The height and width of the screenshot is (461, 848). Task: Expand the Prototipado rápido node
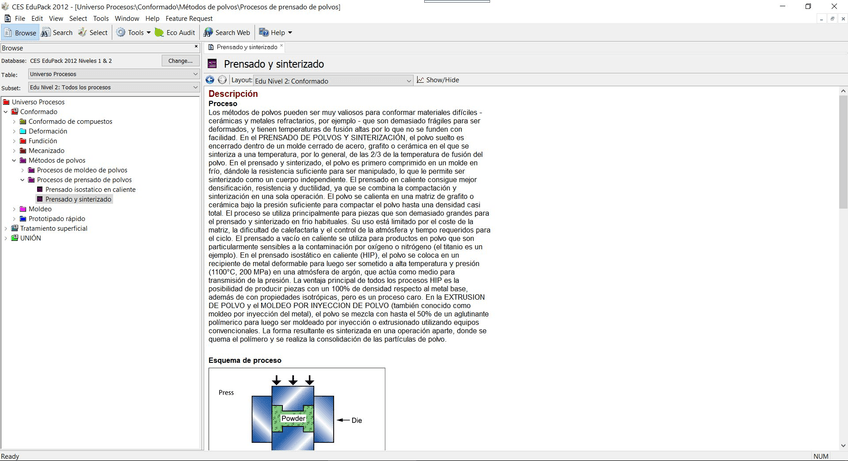(14, 219)
